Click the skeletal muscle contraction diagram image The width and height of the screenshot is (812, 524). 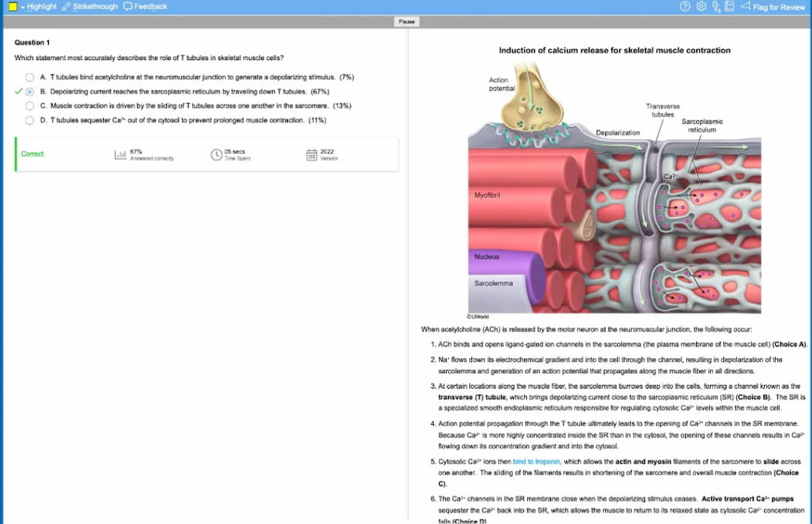coord(615,187)
